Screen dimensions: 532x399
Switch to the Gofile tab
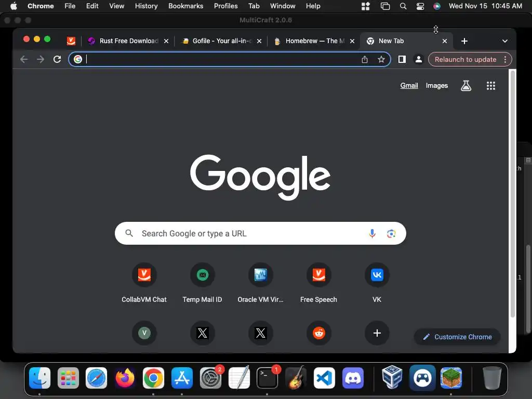pyautogui.click(x=221, y=41)
